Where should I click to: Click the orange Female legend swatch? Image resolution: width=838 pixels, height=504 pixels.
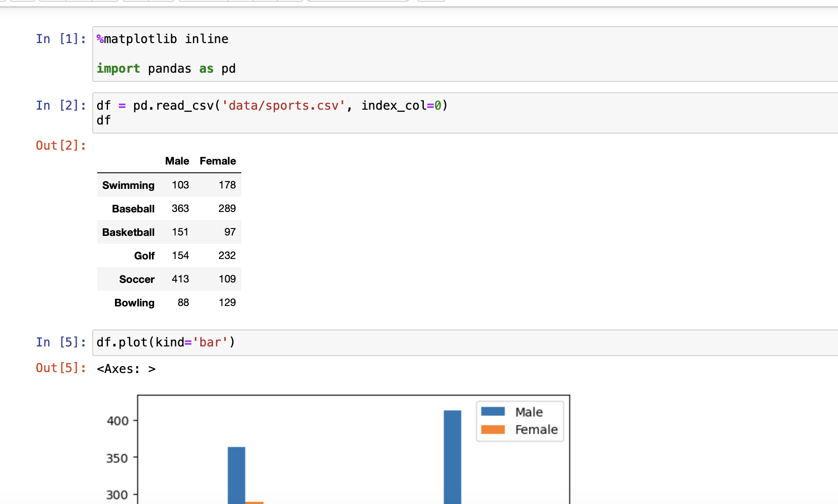pyautogui.click(x=493, y=430)
